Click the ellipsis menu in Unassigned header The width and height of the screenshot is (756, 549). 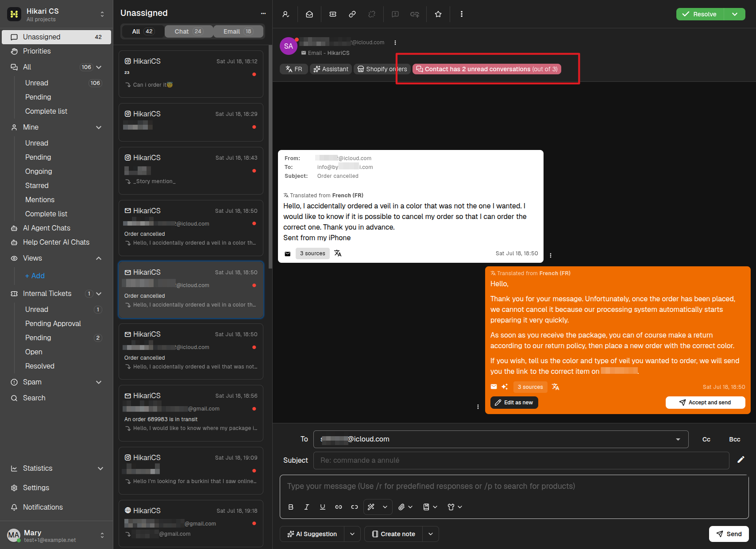point(263,13)
